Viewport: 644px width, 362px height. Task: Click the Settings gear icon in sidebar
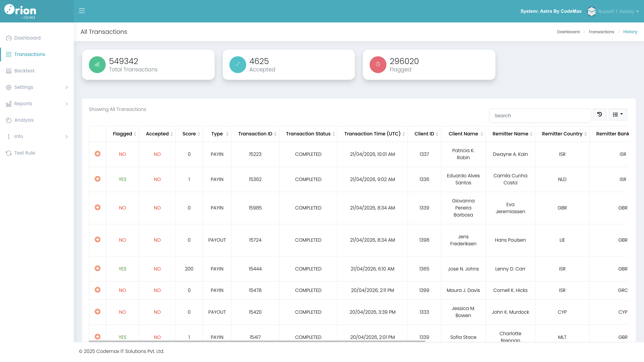9,87
